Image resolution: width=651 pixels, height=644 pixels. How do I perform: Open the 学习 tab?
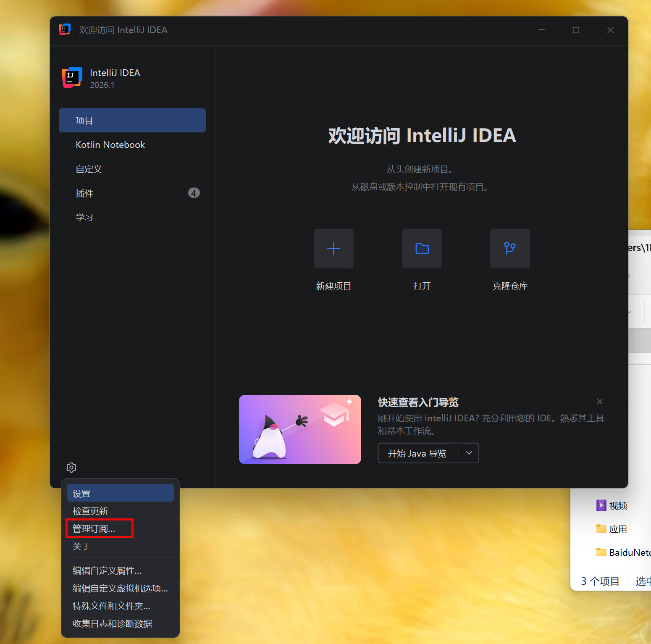coord(84,217)
